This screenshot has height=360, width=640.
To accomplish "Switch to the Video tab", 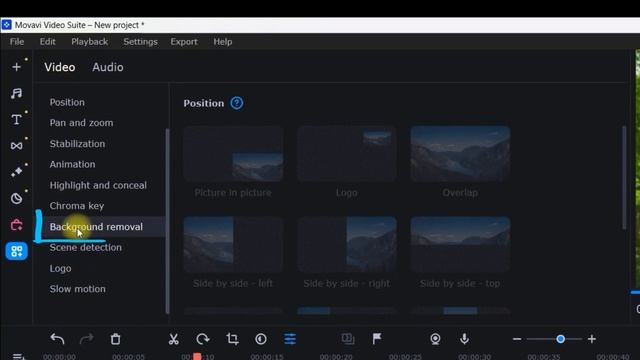I will (60, 67).
